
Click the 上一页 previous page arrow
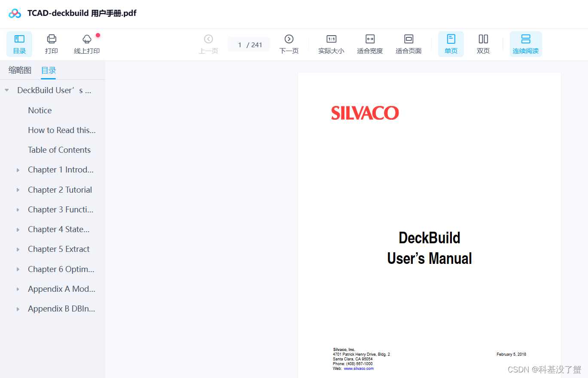(x=208, y=39)
